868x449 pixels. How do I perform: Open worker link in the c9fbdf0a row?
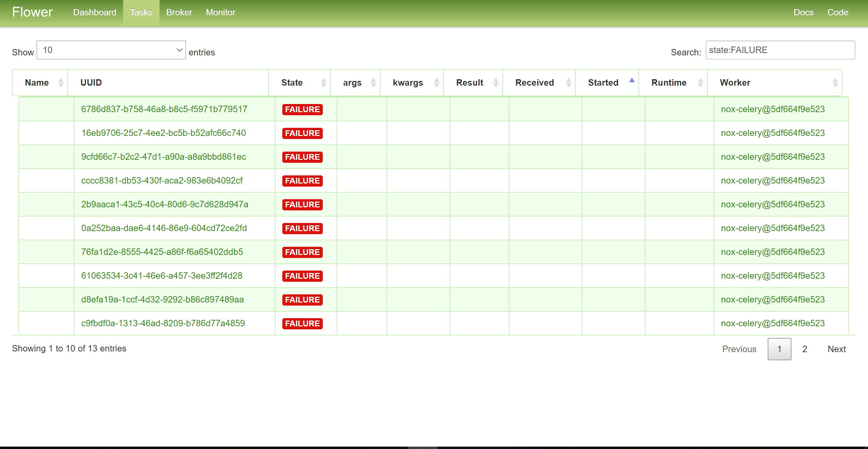point(772,323)
